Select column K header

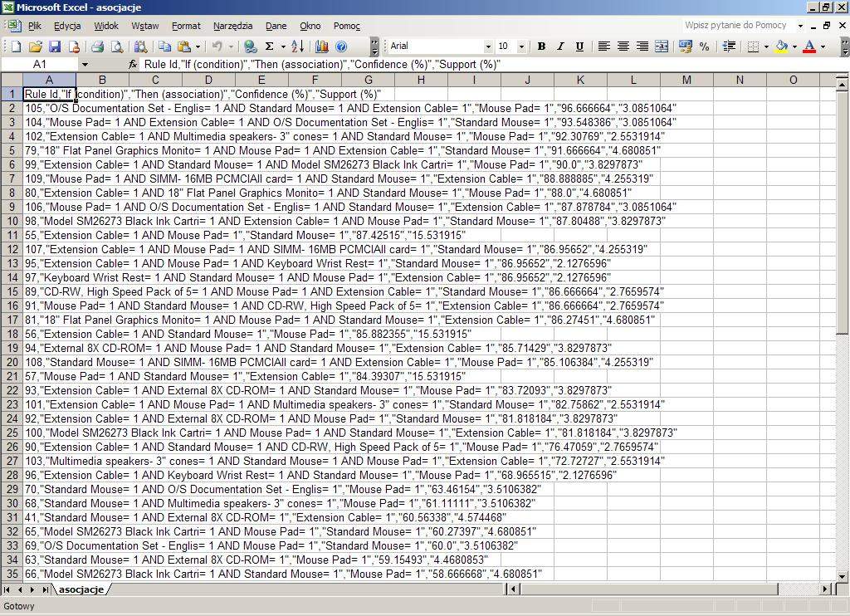click(580, 81)
